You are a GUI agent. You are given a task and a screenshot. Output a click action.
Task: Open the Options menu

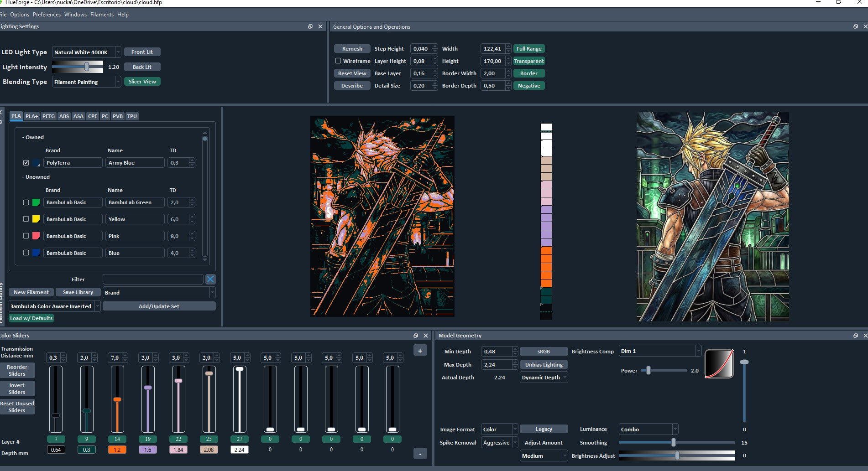20,15
